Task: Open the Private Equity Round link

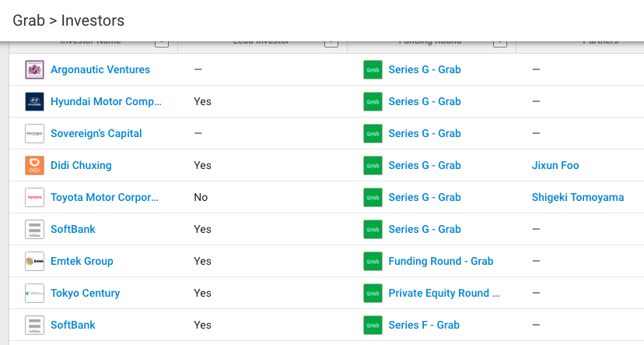Action: coord(444,293)
